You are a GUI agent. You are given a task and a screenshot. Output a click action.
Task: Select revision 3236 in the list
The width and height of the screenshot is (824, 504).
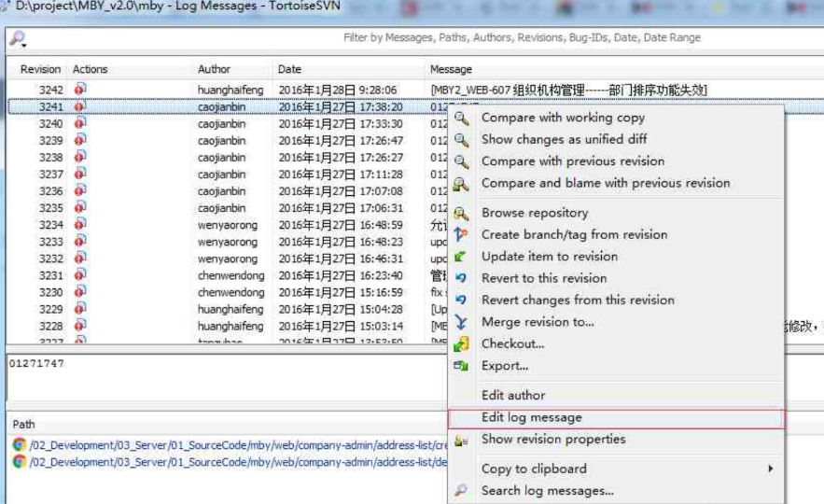pyautogui.click(x=51, y=190)
